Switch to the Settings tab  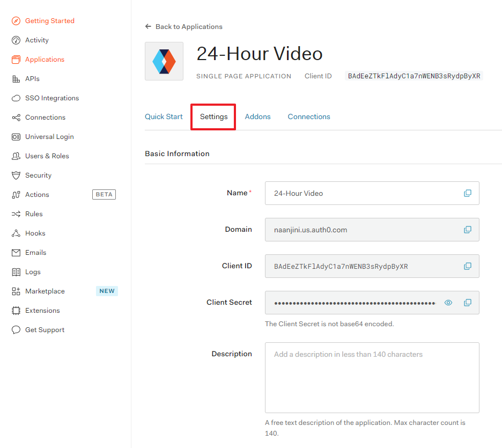[213, 116]
